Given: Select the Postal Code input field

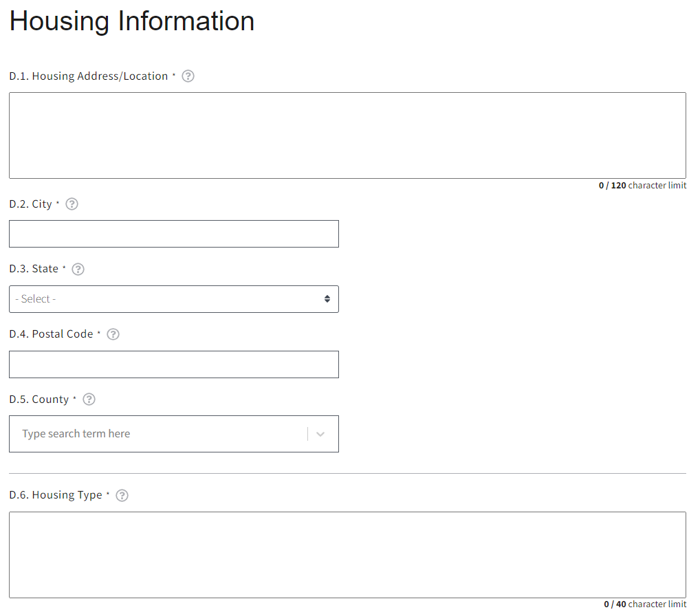Looking at the screenshot, I should point(173,364).
